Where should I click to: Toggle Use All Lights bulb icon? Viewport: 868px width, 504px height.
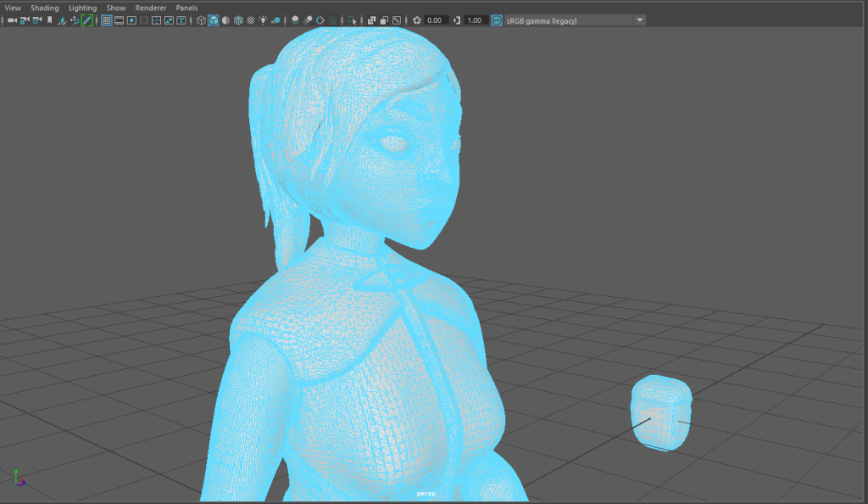pos(264,20)
